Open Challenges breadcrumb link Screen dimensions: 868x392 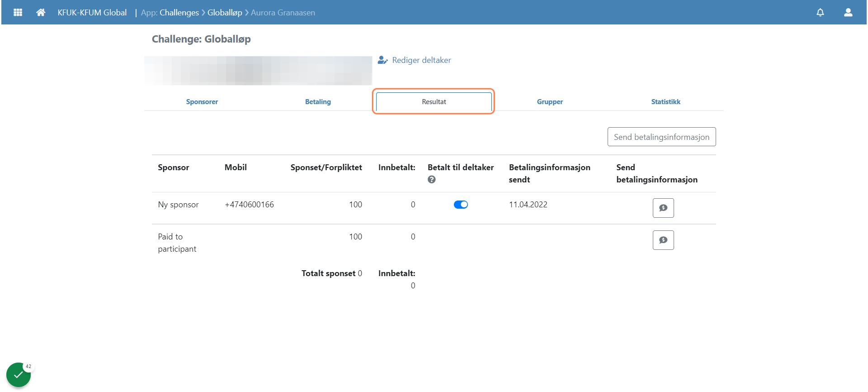point(179,13)
